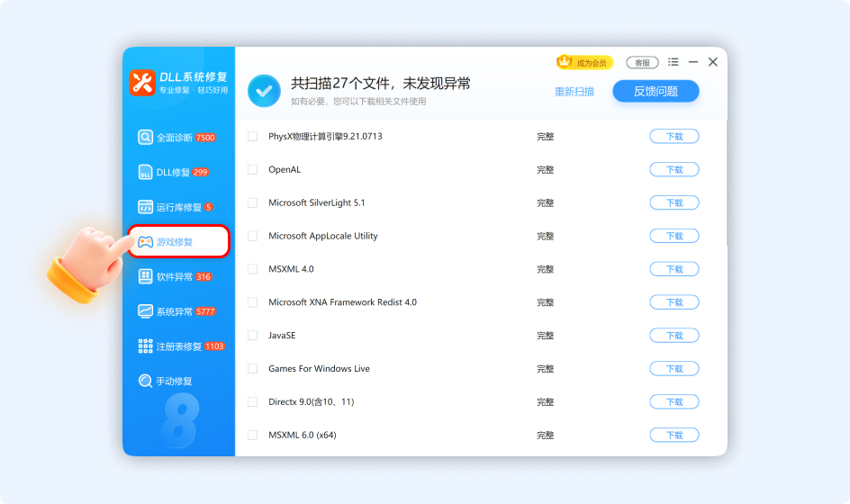Screen dimensions: 850x504
Task: Select the Microsoft SilverLight 5.1 checkbox
Action: (253, 202)
